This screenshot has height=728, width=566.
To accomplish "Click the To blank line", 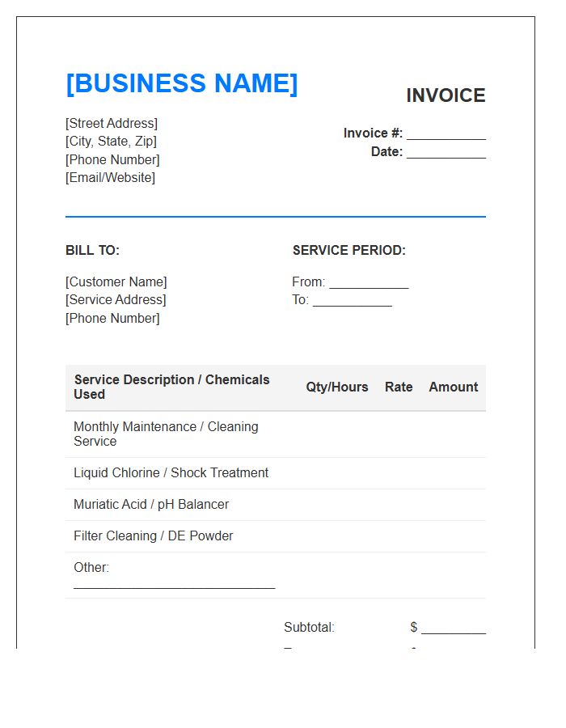I will 353,302.
